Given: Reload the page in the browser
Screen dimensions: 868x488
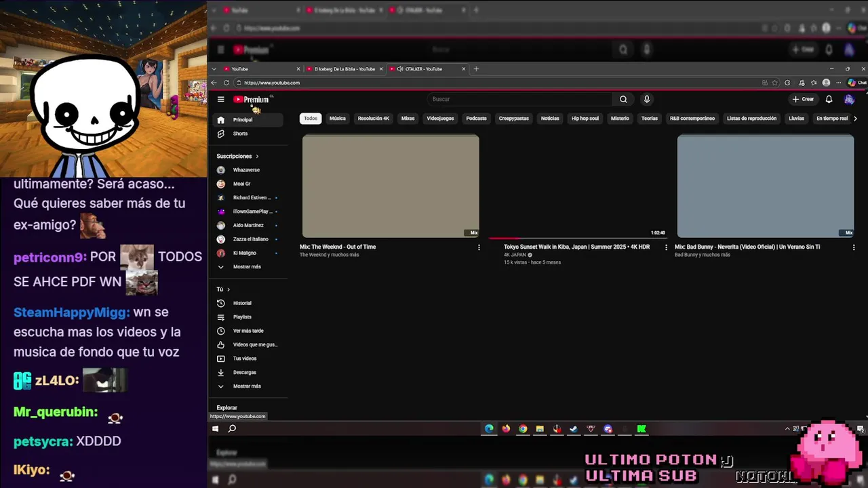Looking at the screenshot, I should pyautogui.click(x=226, y=83).
